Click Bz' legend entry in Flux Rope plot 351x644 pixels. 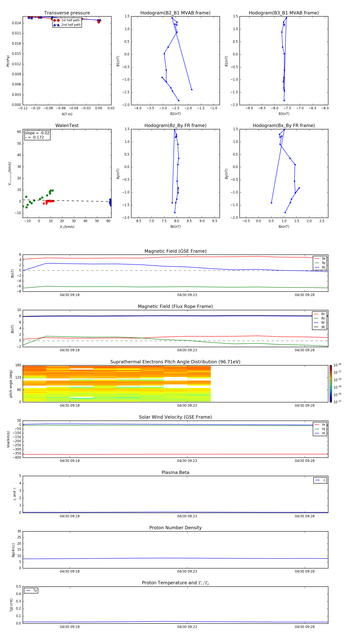pos(320,323)
